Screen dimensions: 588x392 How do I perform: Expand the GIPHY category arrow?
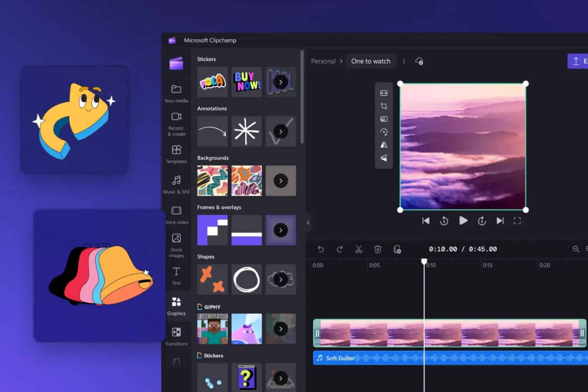click(281, 329)
